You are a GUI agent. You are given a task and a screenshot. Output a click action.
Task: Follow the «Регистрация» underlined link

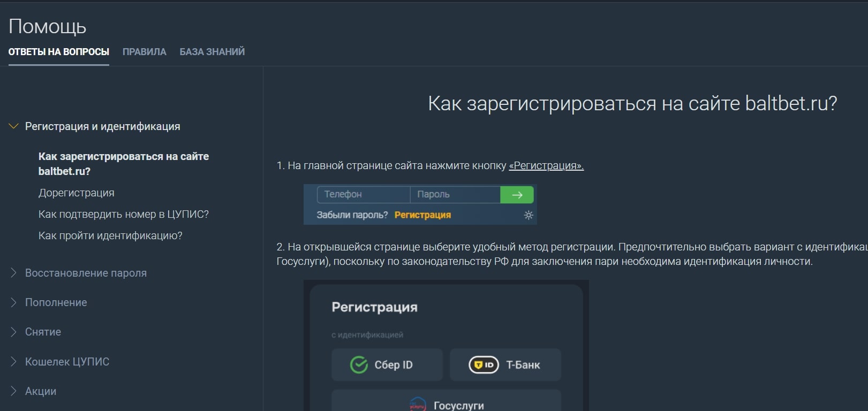pos(546,166)
